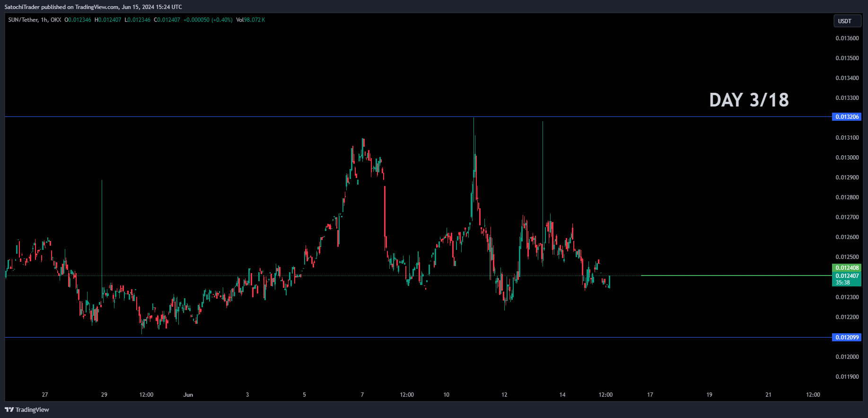The width and height of the screenshot is (868, 418).
Task: Click the 0.013000 price axis label
Action: 847,158
